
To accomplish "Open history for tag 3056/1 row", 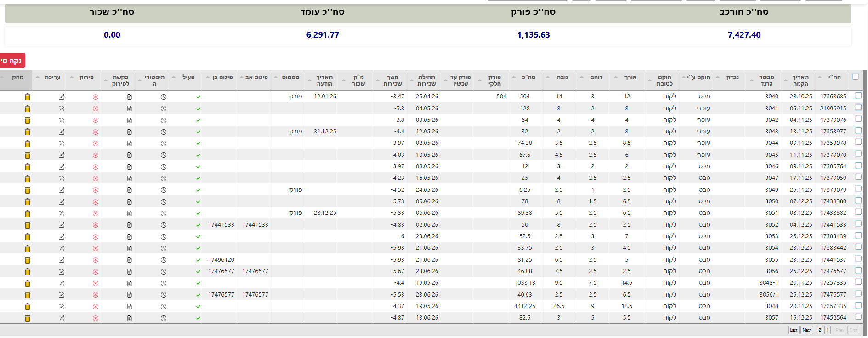I will (164, 295).
